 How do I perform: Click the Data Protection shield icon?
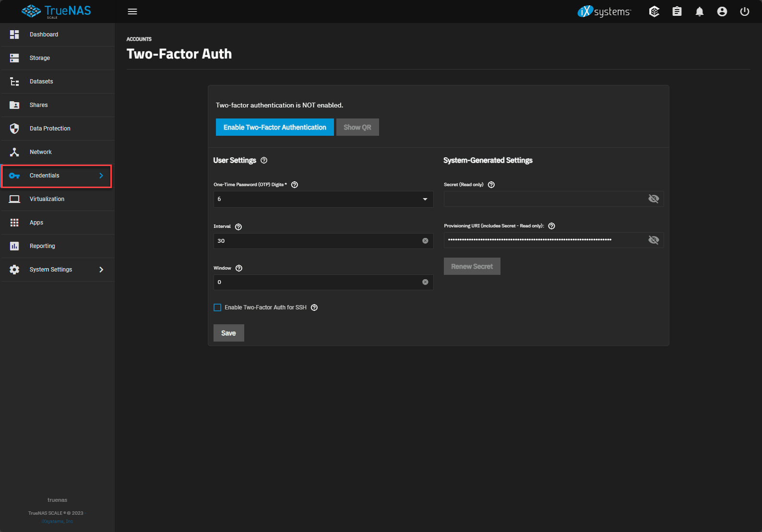tap(14, 129)
